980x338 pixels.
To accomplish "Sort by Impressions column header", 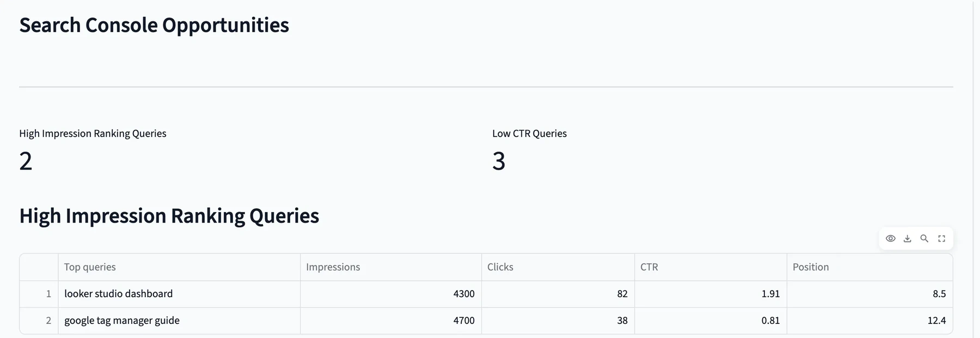I will (391, 267).
